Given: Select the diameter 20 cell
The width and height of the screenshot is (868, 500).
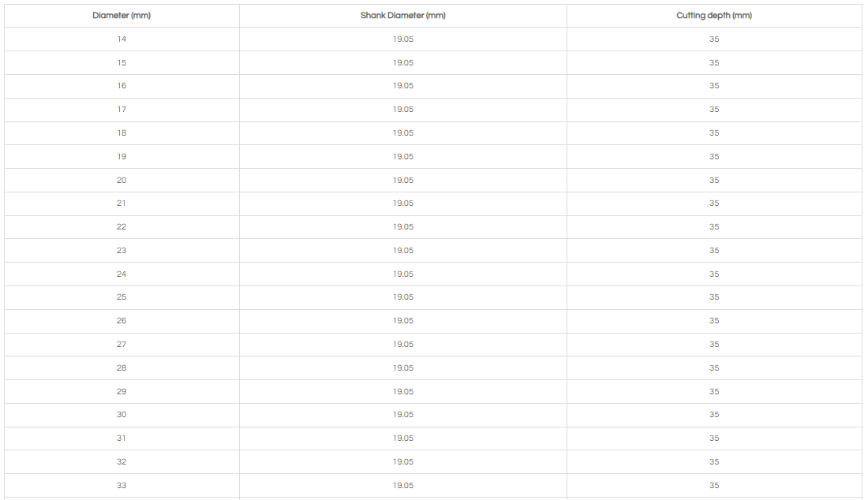Looking at the screenshot, I should point(122,181).
